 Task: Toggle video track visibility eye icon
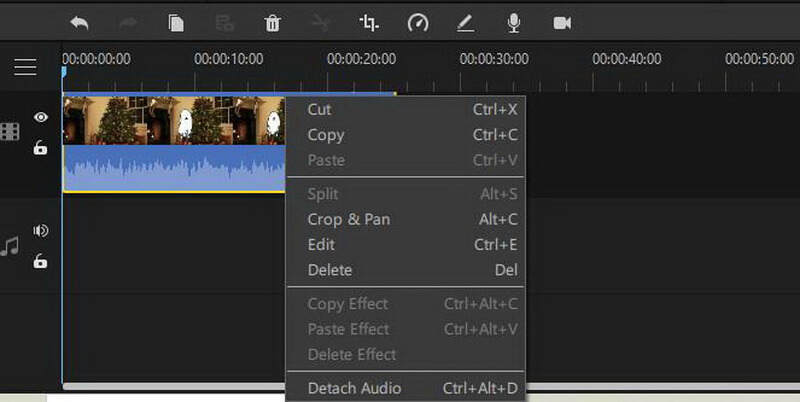(x=41, y=117)
